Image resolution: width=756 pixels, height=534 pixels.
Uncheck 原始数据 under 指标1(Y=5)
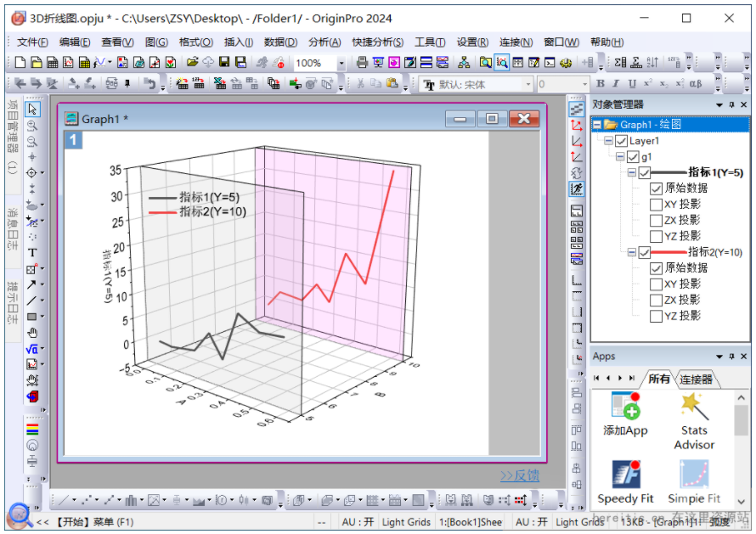tap(657, 188)
